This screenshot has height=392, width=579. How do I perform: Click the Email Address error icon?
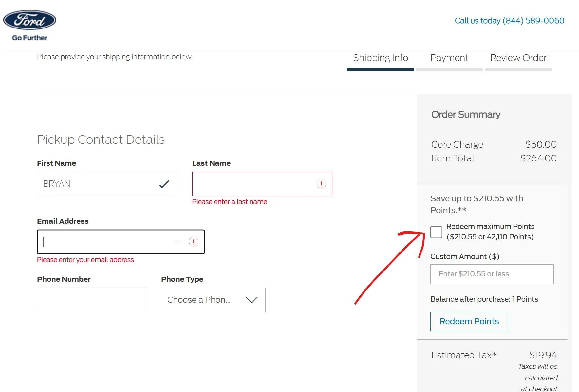tap(194, 242)
